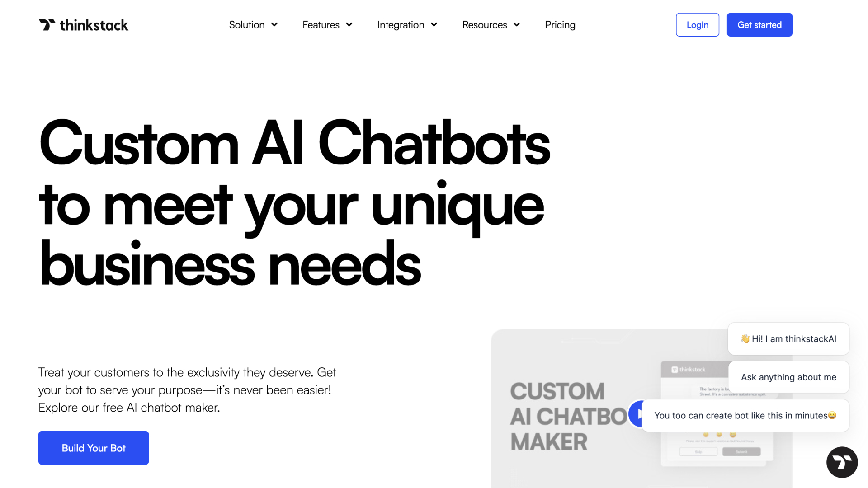Click the Login button icon

pos(697,24)
